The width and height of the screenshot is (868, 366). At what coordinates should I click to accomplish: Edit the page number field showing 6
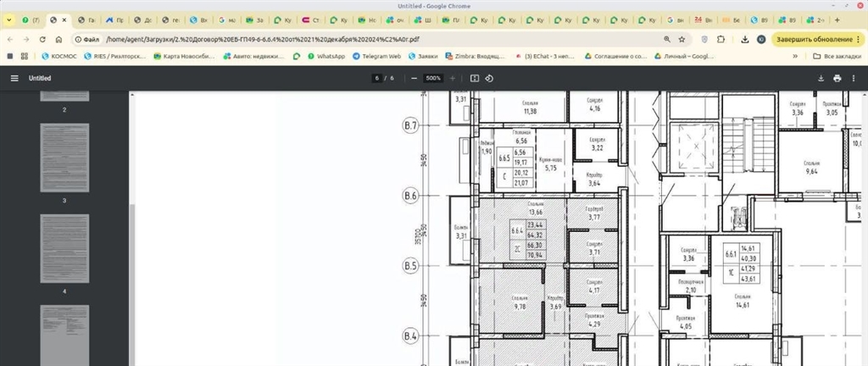click(377, 79)
